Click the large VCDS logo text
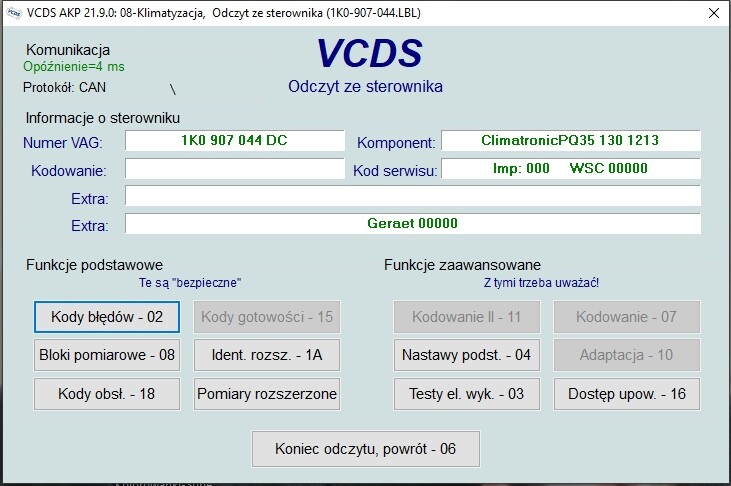Screen dimensions: 731x486 click(369, 53)
